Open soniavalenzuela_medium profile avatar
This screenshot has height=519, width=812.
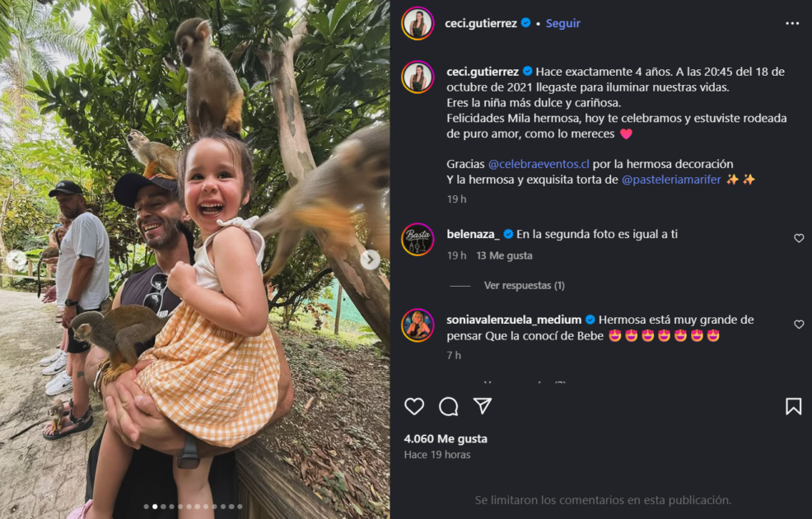418,325
